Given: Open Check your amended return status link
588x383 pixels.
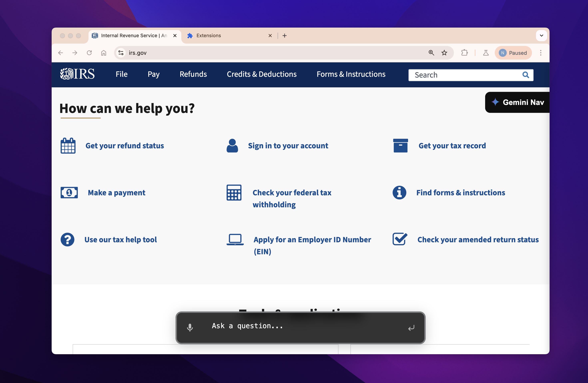Looking at the screenshot, I should [x=478, y=240].
